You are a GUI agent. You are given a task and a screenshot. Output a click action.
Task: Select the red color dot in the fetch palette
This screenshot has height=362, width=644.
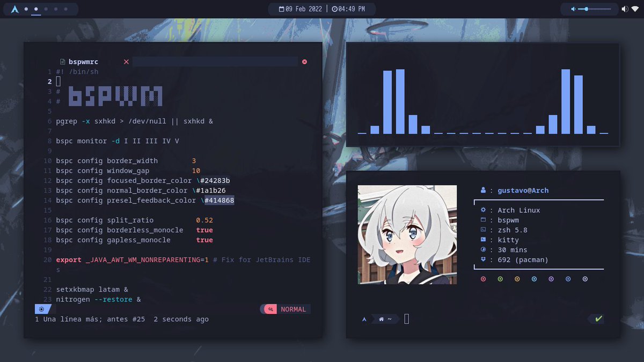(483, 279)
